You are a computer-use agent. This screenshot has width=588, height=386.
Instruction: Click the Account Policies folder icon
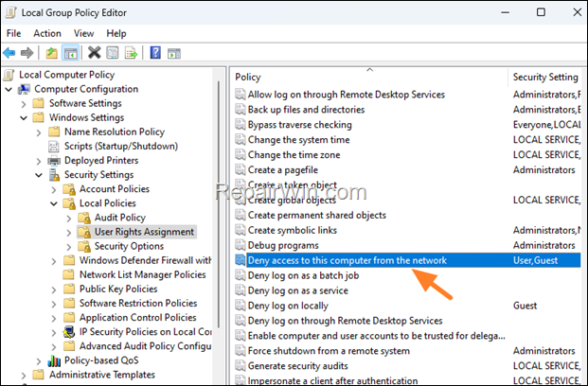coord(69,189)
